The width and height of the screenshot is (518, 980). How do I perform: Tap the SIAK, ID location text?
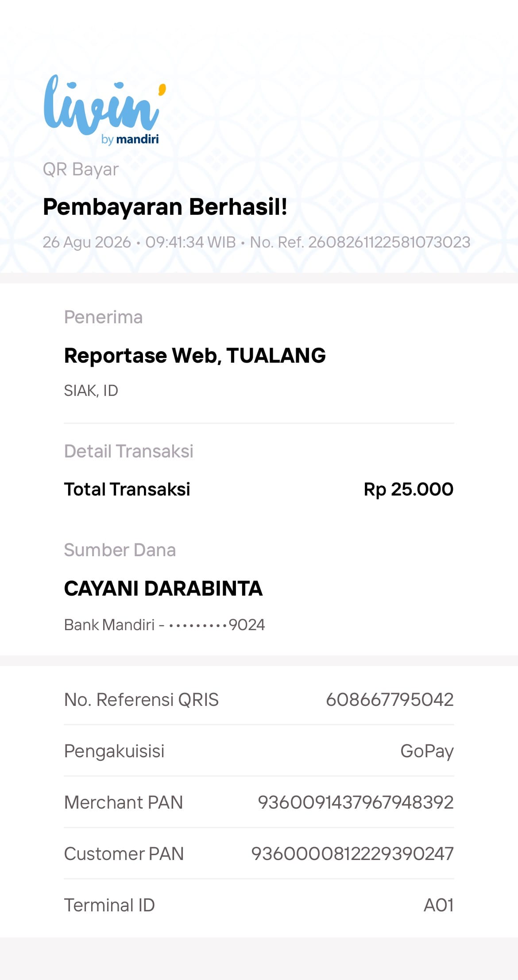[x=91, y=391]
